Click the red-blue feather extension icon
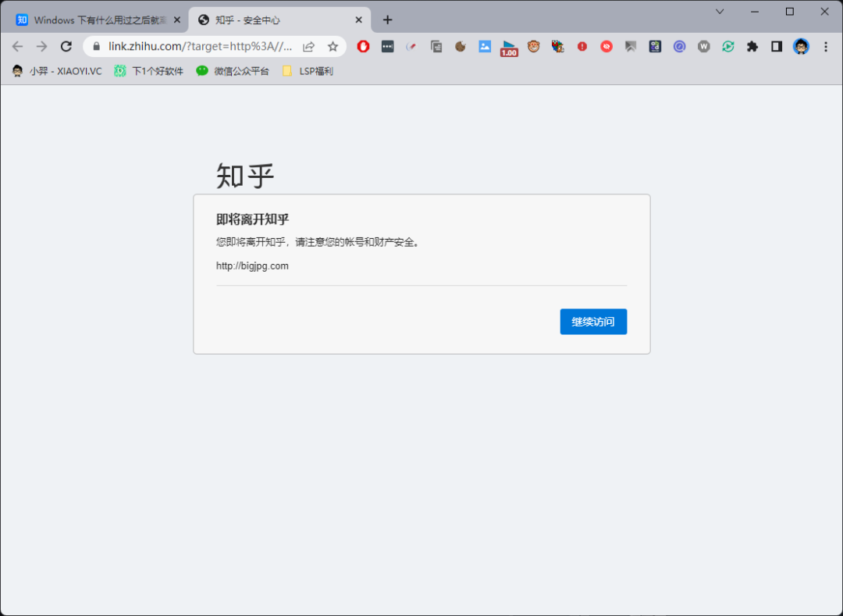This screenshot has width=843, height=616. click(x=412, y=47)
